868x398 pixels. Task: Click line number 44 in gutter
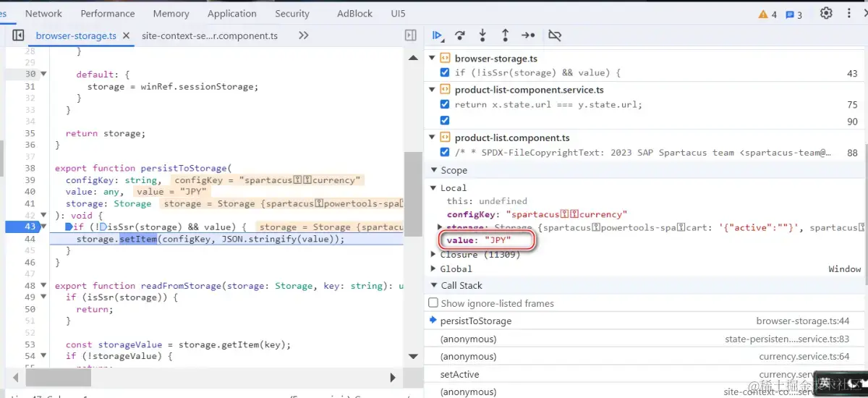30,239
